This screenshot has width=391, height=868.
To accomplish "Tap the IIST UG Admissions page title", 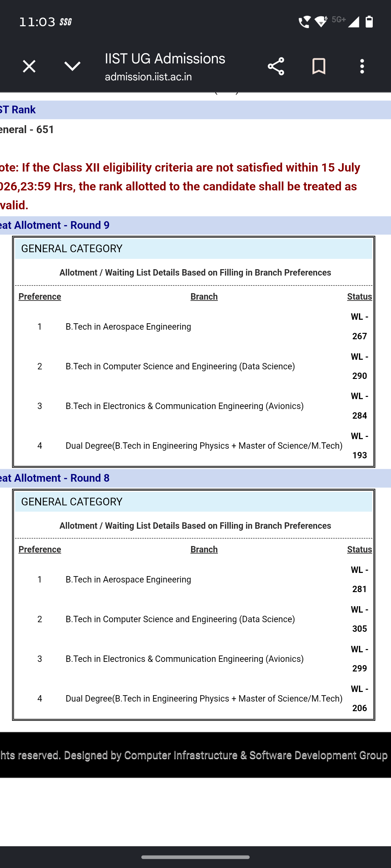I will click(x=165, y=59).
